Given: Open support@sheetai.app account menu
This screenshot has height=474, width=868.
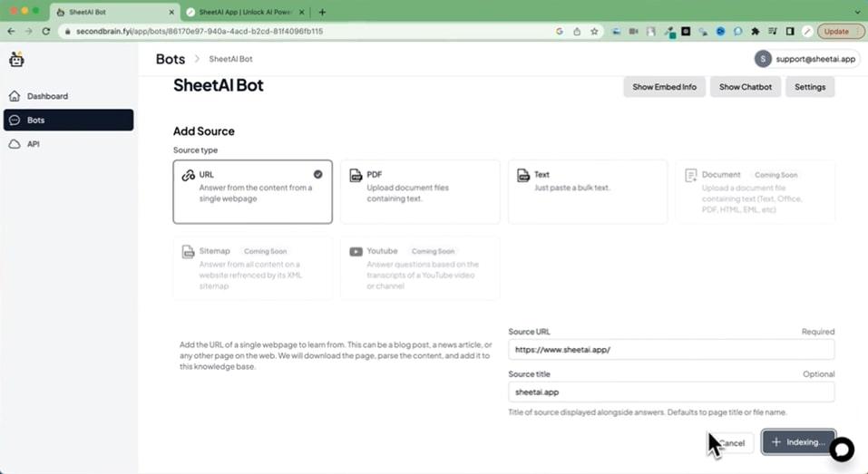Looking at the screenshot, I should (x=807, y=59).
